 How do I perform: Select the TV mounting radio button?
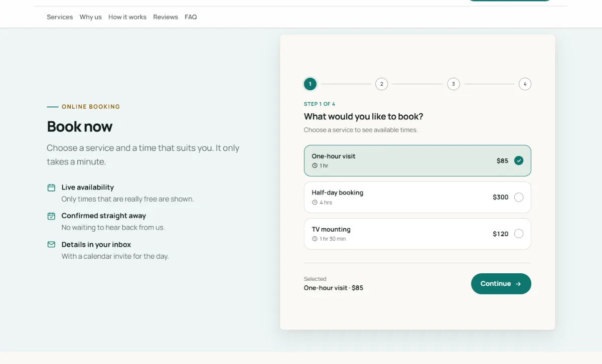(x=519, y=234)
